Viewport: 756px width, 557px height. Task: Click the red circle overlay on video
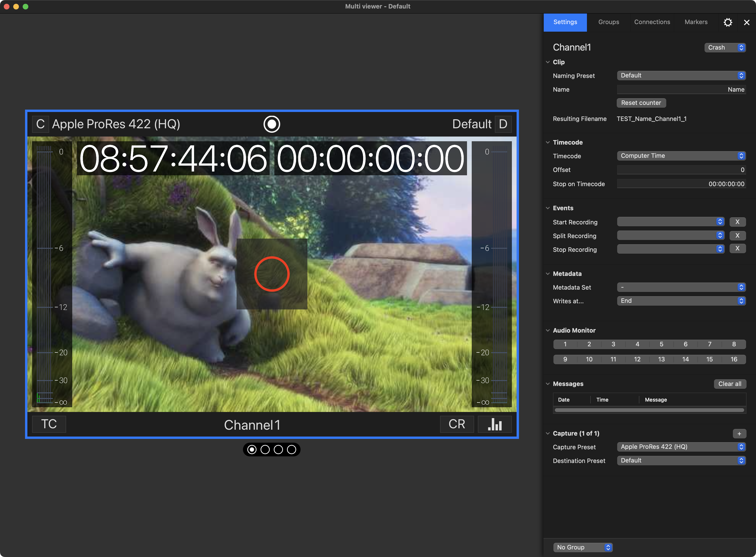click(x=272, y=274)
